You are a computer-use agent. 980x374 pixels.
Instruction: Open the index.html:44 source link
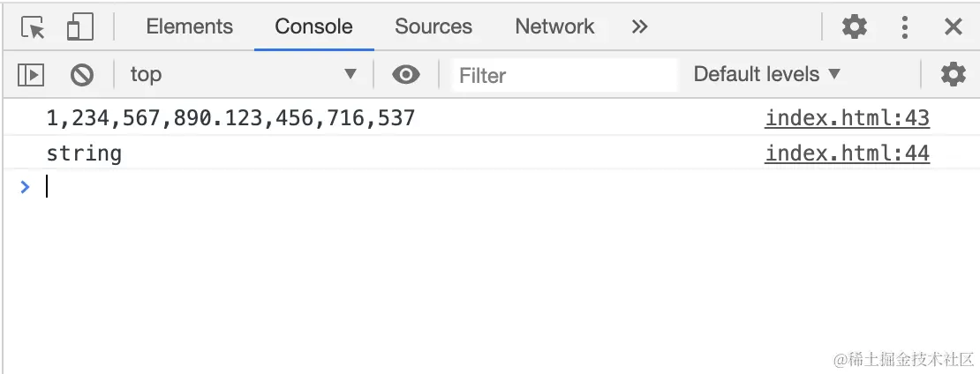(x=847, y=153)
